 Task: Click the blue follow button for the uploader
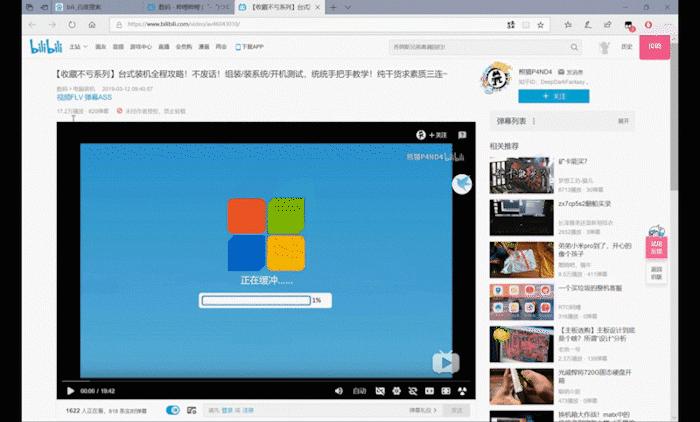tap(554, 96)
